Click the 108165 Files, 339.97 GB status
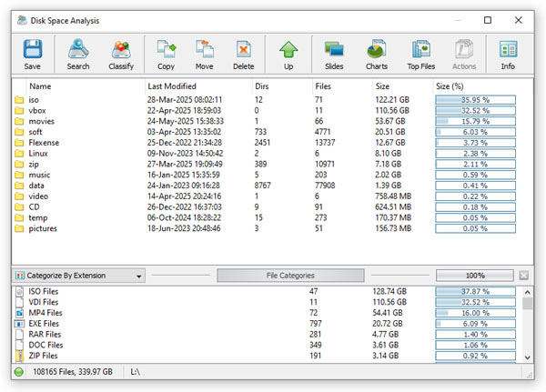The height and width of the screenshot is (392, 546). coord(73,372)
